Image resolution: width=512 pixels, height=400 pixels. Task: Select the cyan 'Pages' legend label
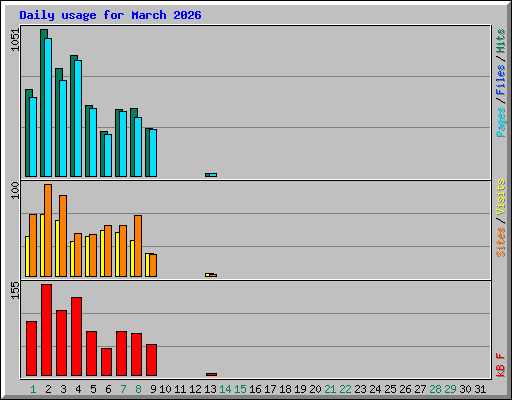[500, 122]
